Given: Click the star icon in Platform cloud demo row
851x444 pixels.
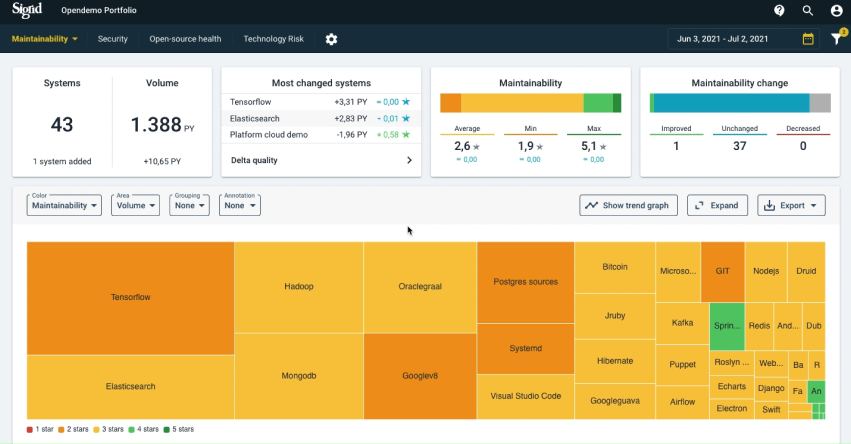Looking at the screenshot, I should click(406, 135).
